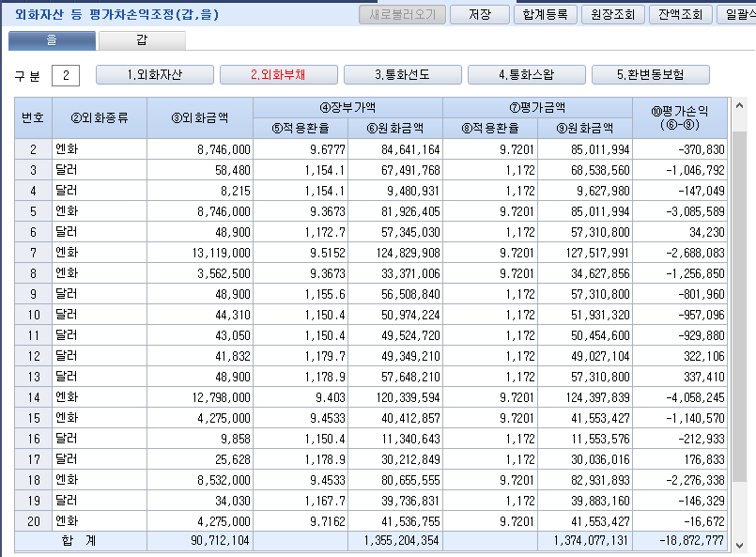Pick the 4.통화스왑 category button
Viewport: 756px width, 557px height.
point(527,75)
